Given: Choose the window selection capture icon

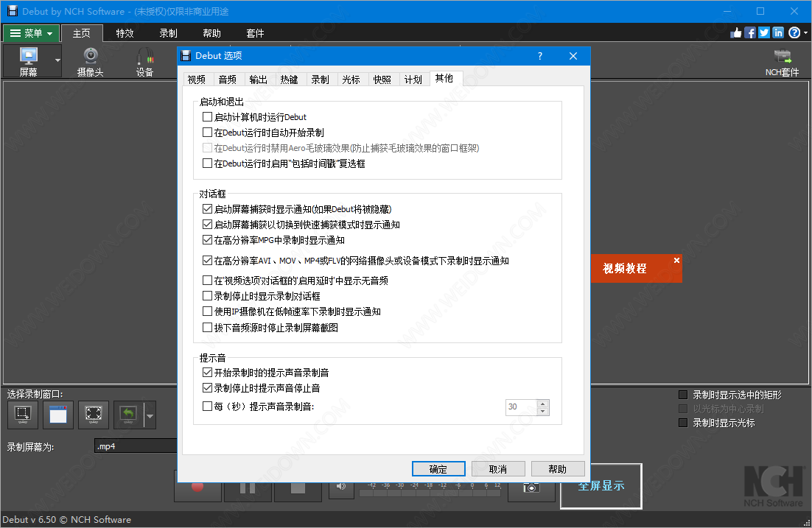Looking at the screenshot, I should coord(58,415).
